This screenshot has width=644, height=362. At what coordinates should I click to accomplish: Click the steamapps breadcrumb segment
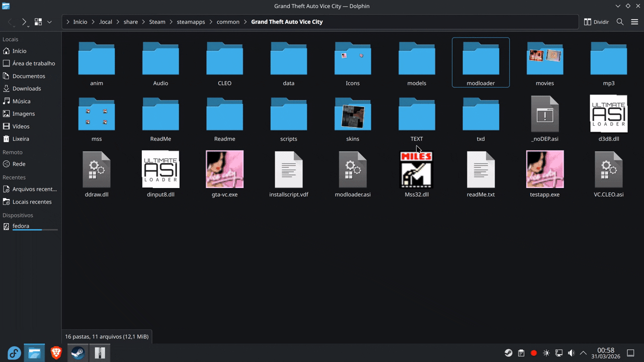point(191,22)
